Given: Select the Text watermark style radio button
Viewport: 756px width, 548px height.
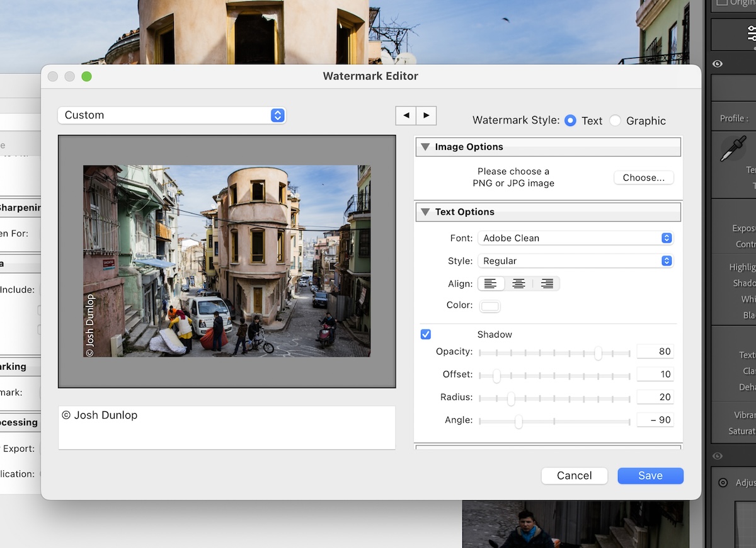Looking at the screenshot, I should pyautogui.click(x=571, y=121).
